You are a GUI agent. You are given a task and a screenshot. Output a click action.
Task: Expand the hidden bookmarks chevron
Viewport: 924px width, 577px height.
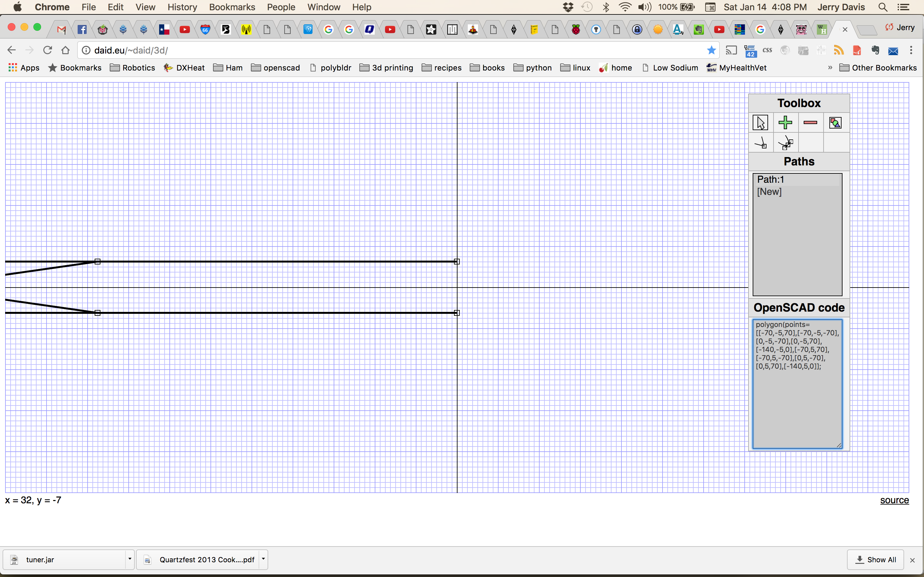[830, 68]
